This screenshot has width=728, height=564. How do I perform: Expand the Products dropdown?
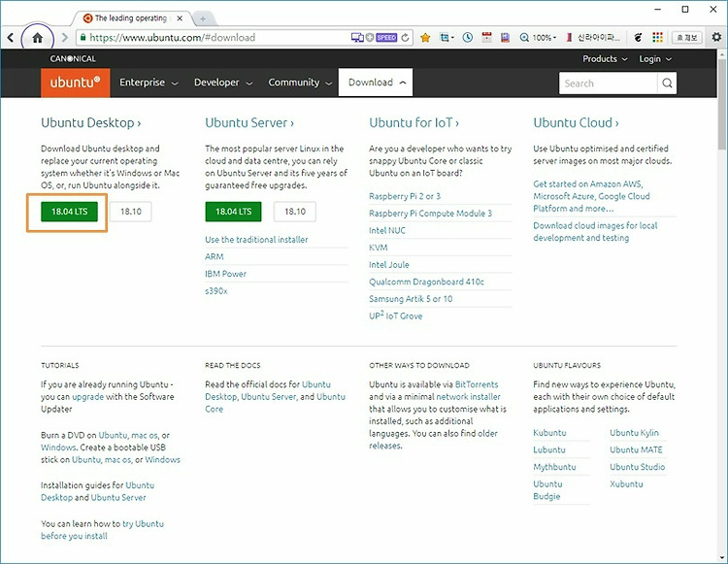[605, 59]
